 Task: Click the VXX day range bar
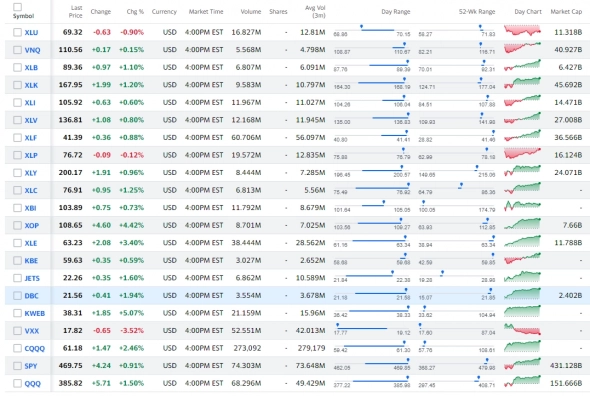(x=372, y=329)
